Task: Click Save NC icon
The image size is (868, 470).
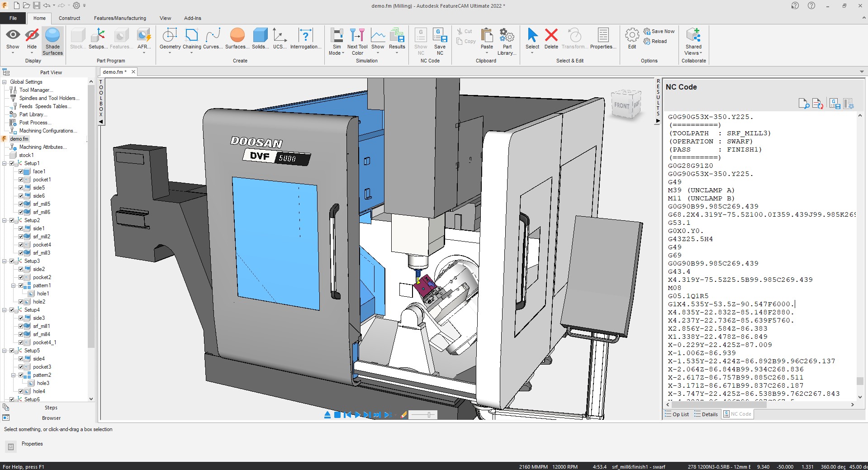Action: (440, 35)
